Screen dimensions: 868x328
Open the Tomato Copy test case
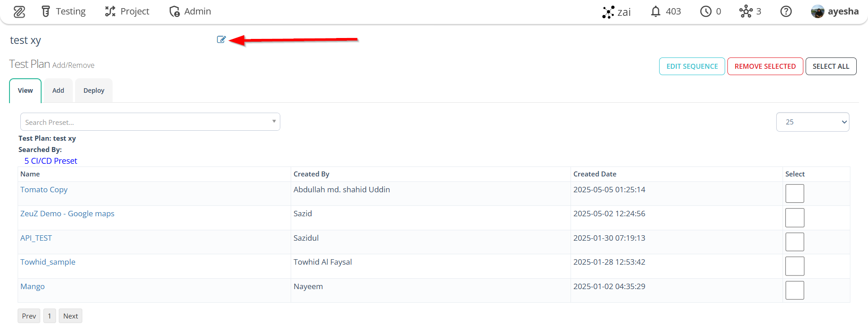44,190
